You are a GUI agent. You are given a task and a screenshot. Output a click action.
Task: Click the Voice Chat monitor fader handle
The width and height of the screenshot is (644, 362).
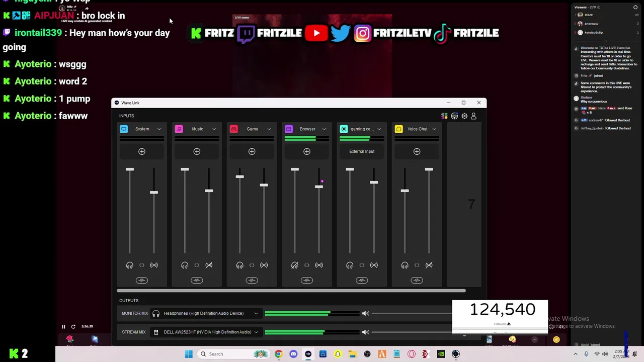pyautogui.click(x=405, y=191)
